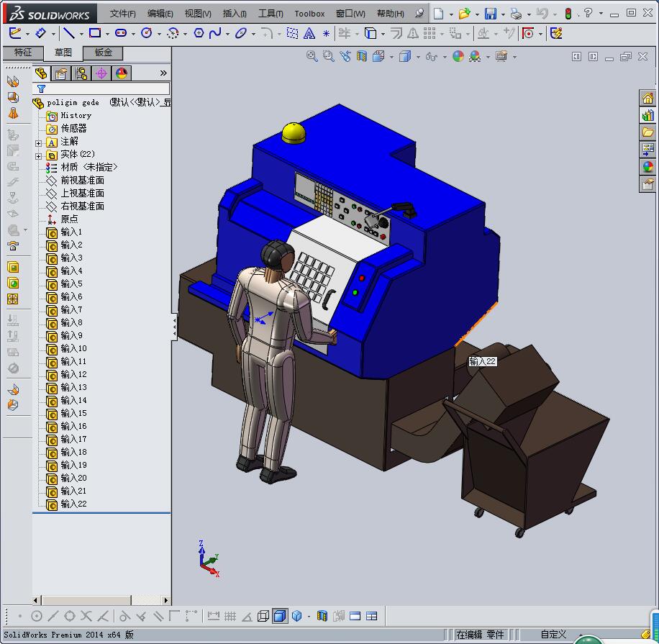Click 自定义 in the status bar

click(553, 634)
